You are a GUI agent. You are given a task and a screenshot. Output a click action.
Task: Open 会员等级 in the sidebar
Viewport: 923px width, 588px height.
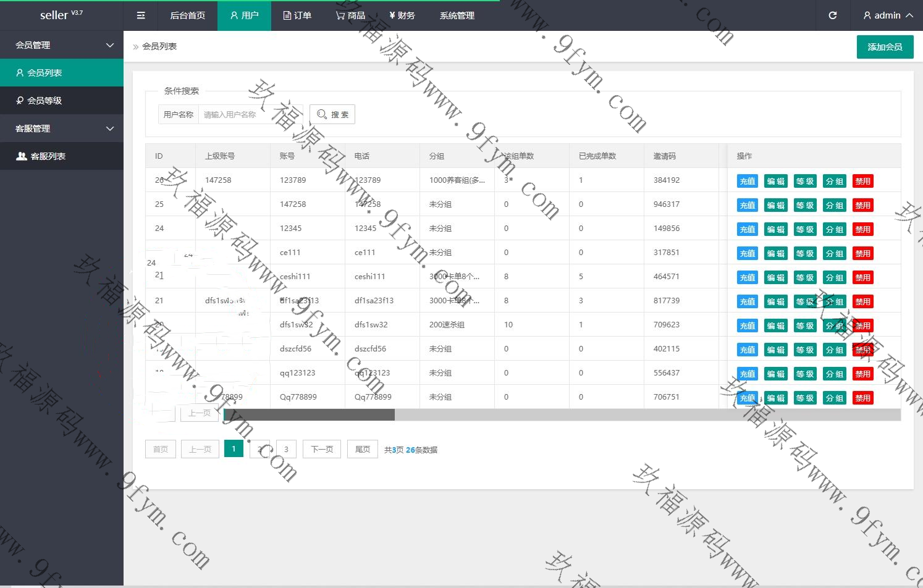tap(62, 101)
